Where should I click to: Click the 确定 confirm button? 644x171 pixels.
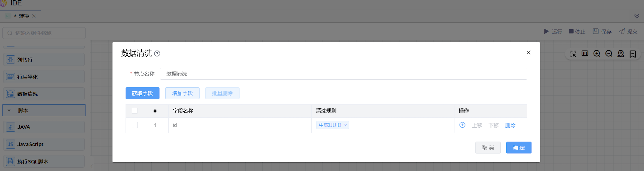click(x=519, y=148)
